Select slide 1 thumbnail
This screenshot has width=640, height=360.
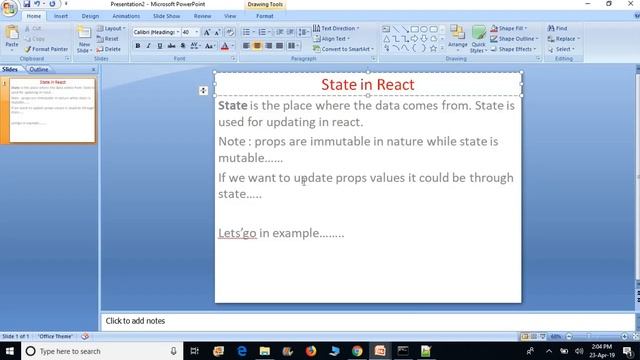pos(52,111)
